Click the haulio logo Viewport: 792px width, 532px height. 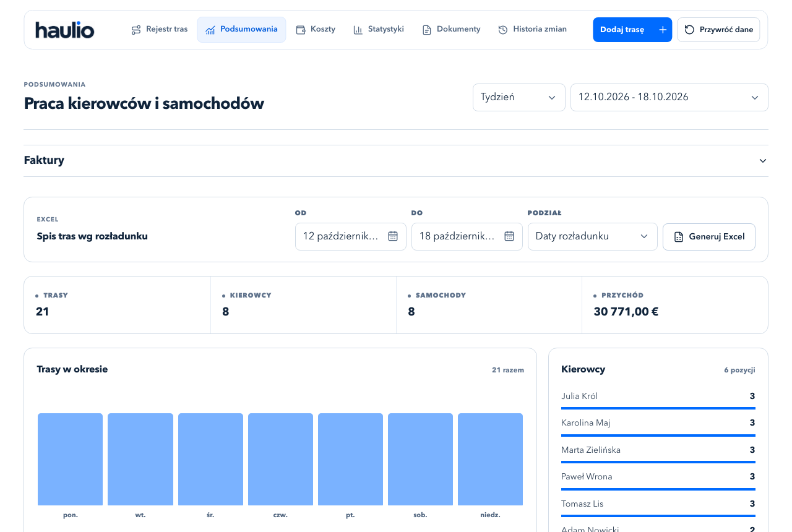click(x=65, y=30)
